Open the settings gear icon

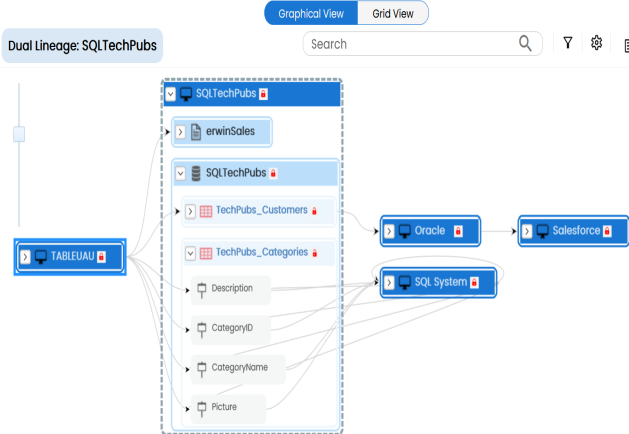pos(597,43)
